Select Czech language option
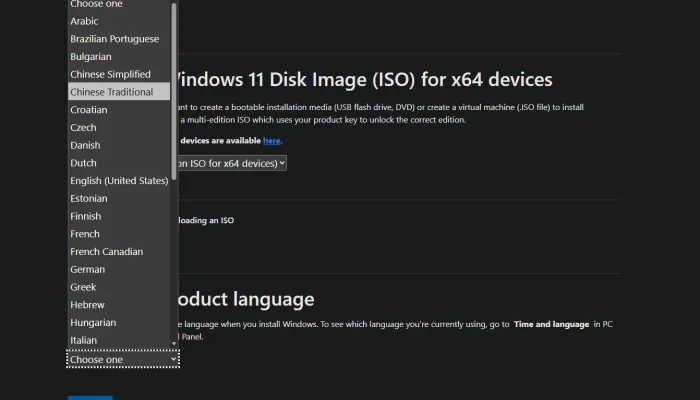Viewport: 700px width, 400px height. pyautogui.click(x=119, y=128)
